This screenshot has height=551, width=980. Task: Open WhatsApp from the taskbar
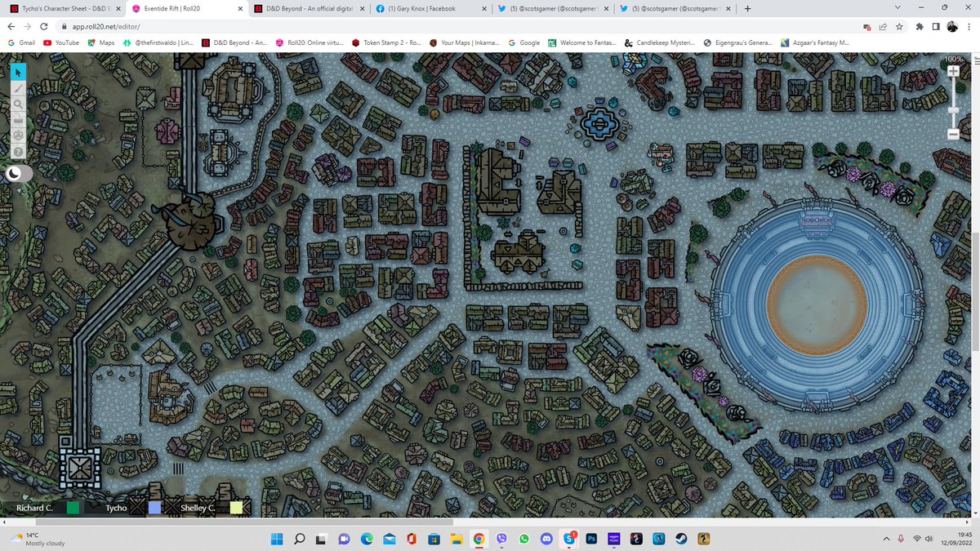pos(524,539)
